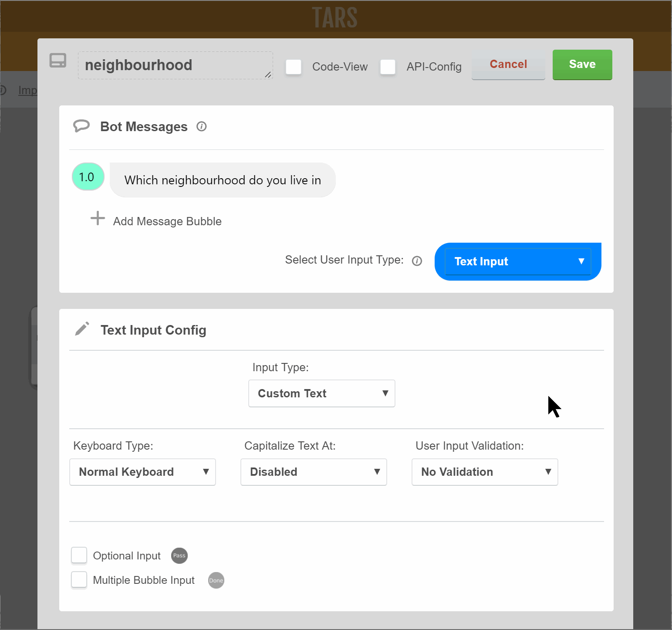The height and width of the screenshot is (630, 672).
Task: Click the speech bubble icon in Bot Messages
Action: [x=81, y=126]
